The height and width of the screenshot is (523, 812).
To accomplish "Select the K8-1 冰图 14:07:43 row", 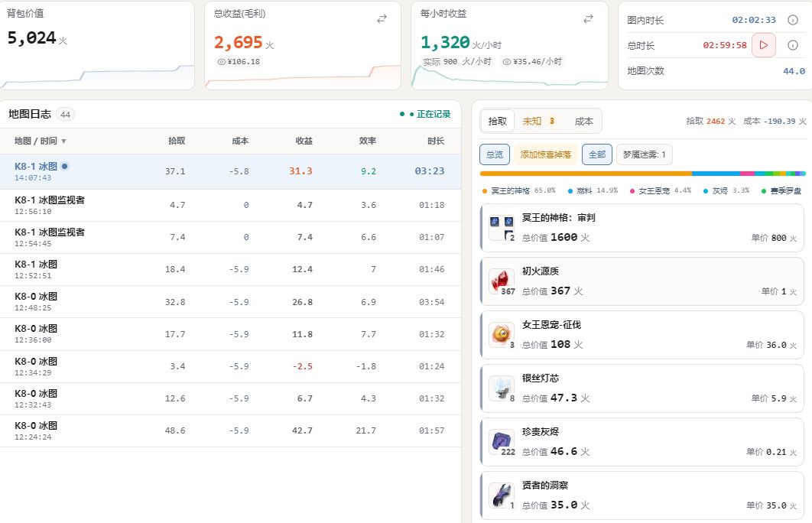I will [x=230, y=171].
